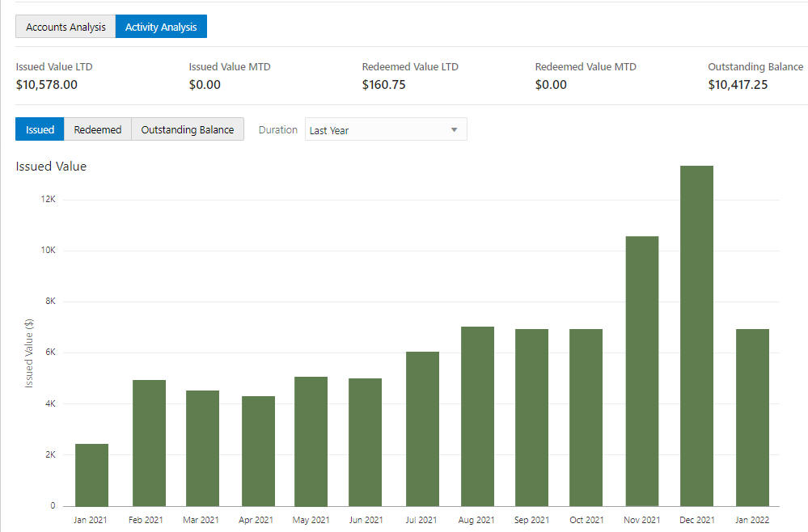Image resolution: width=808 pixels, height=532 pixels.
Task: Toggle the Outstanding Balance chart view
Action: point(188,129)
